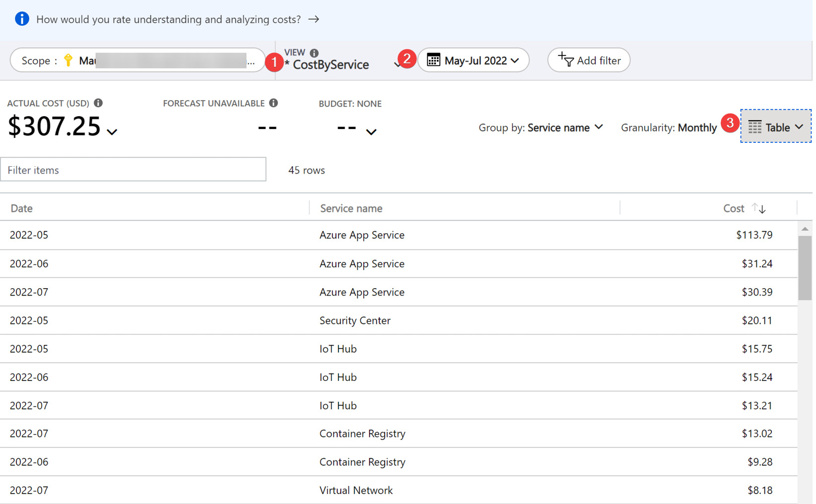This screenshot has width=816, height=504.
Task: Click the Cost column header
Action: tap(733, 208)
